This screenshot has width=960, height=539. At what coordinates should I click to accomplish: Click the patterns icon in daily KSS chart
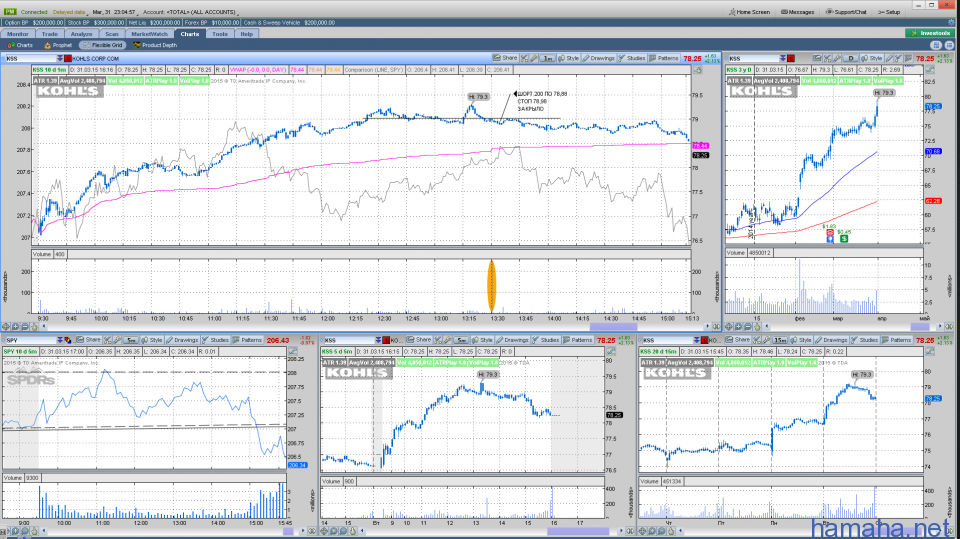tap(908, 58)
